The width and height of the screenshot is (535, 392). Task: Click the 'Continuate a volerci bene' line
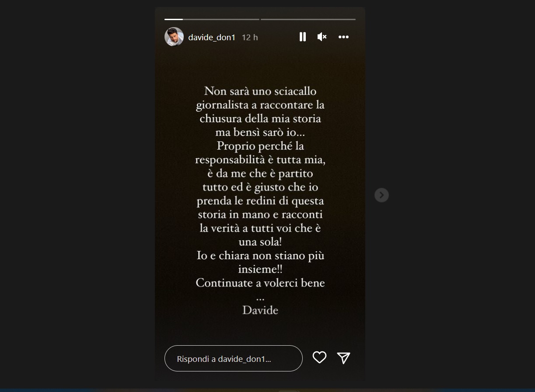pyautogui.click(x=260, y=283)
